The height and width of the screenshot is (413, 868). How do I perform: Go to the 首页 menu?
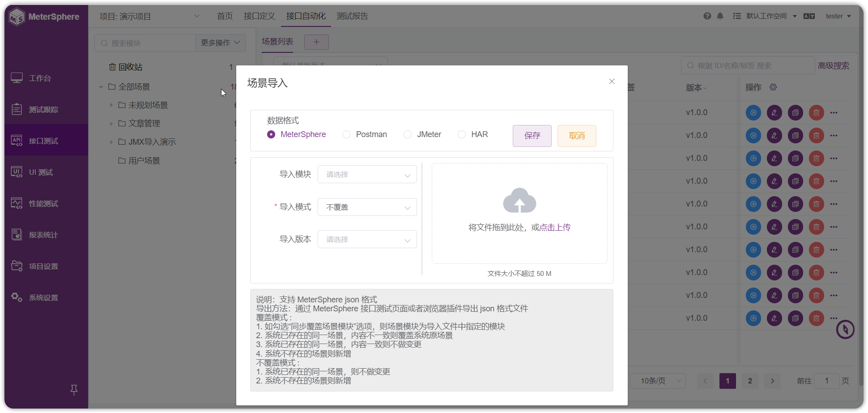[225, 16]
